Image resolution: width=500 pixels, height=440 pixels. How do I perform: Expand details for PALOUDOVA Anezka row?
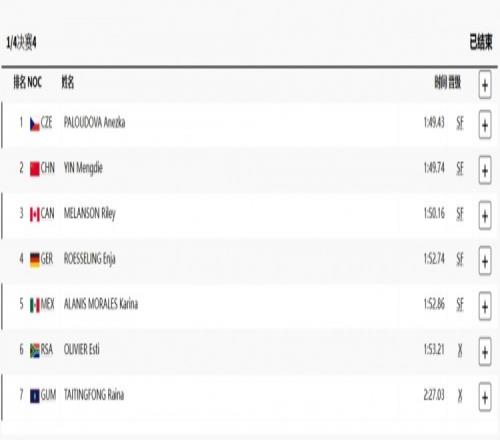coord(485,125)
